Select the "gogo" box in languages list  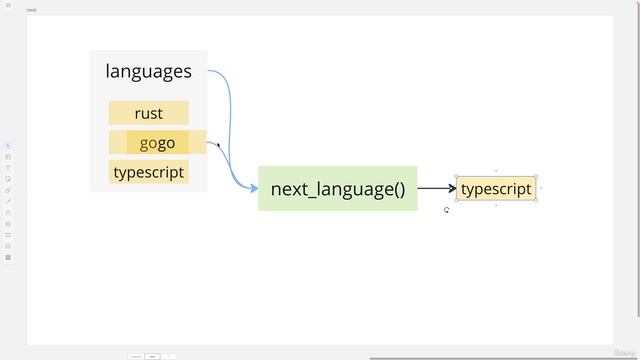click(x=158, y=142)
